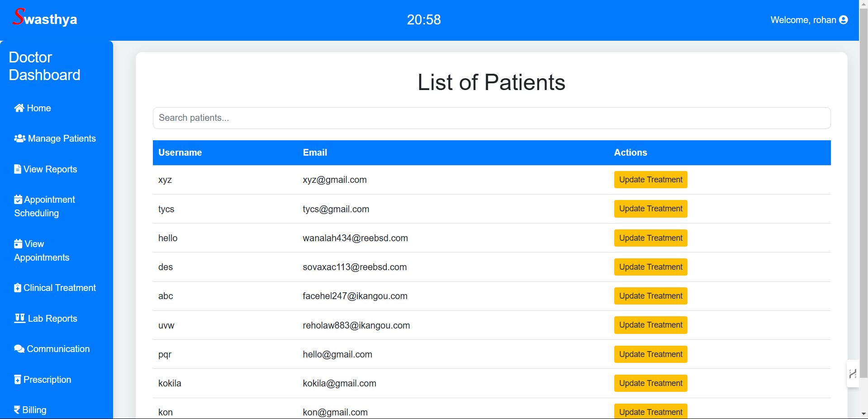Click the Swasthya logo
This screenshot has height=419, width=868.
[44, 18]
